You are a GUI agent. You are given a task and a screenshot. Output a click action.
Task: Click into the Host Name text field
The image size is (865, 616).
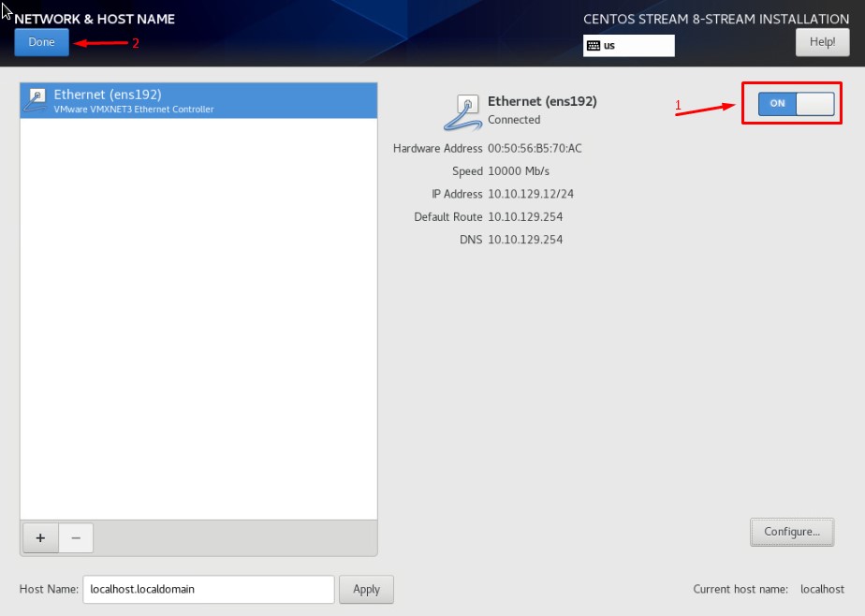(x=208, y=589)
